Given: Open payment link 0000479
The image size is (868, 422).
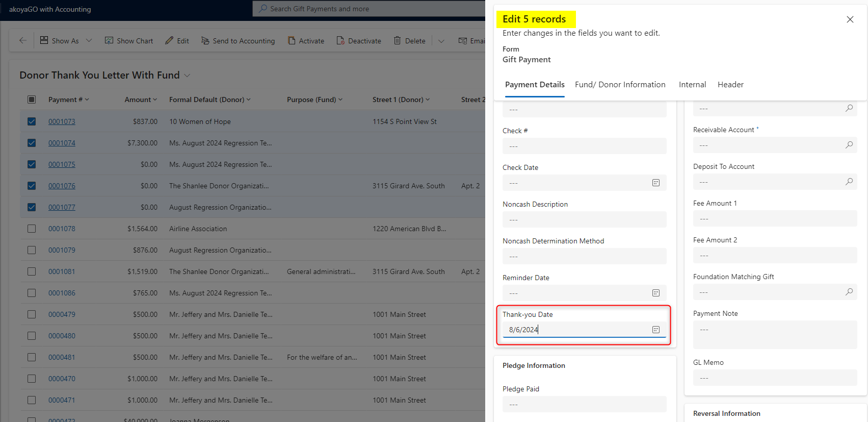Looking at the screenshot, I should (x=62, y=314).
